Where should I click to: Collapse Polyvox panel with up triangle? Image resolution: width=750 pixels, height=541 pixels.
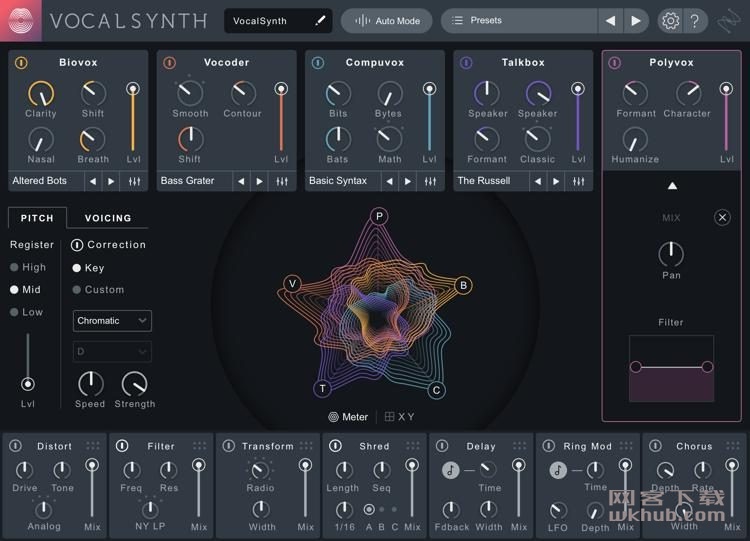coord(672,186)
